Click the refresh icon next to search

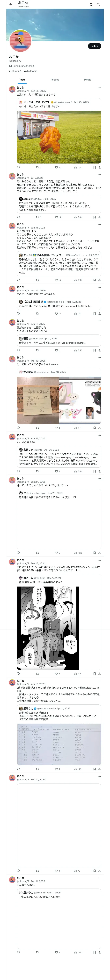91,5
